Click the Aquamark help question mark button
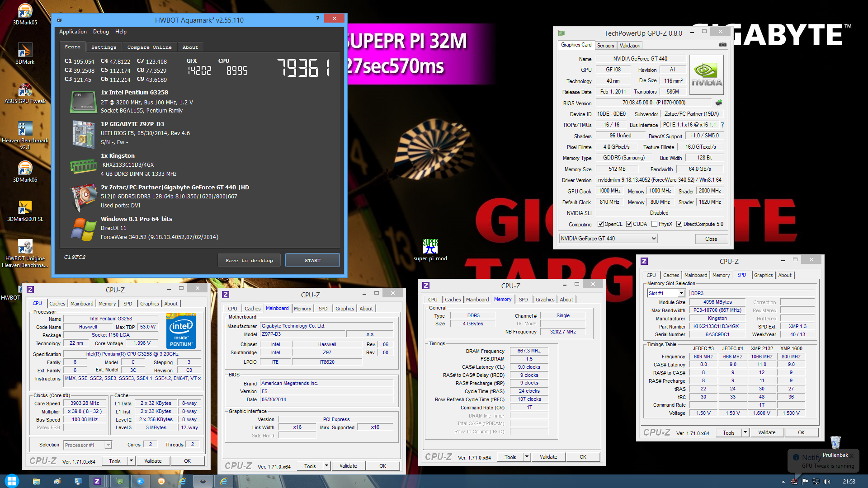Screen dimensions: 868x488 click(x=318, y=19)
